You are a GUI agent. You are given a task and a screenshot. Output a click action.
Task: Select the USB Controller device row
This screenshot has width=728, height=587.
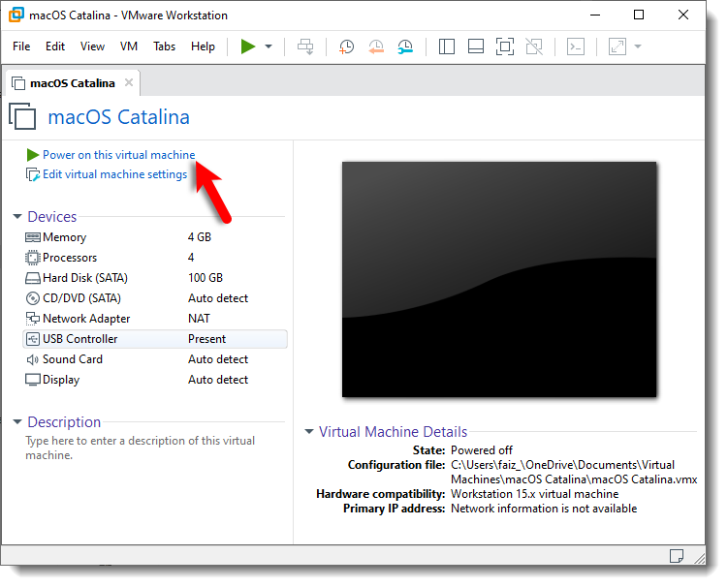155,339
